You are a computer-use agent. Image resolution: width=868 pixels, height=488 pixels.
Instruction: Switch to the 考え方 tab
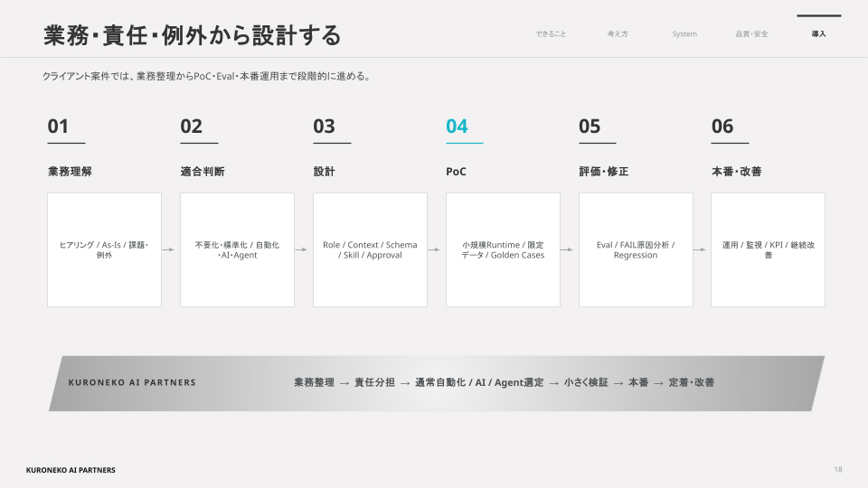[x=618, y=33]
